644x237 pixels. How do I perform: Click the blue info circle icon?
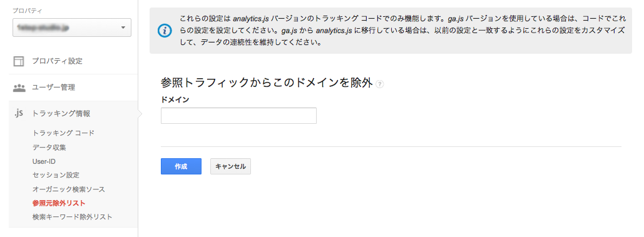165,31
